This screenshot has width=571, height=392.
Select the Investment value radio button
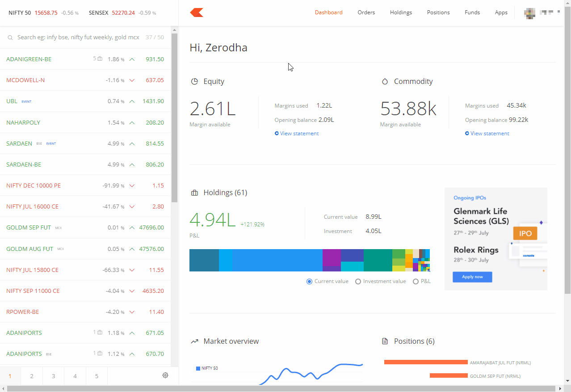tap(358, 282)
